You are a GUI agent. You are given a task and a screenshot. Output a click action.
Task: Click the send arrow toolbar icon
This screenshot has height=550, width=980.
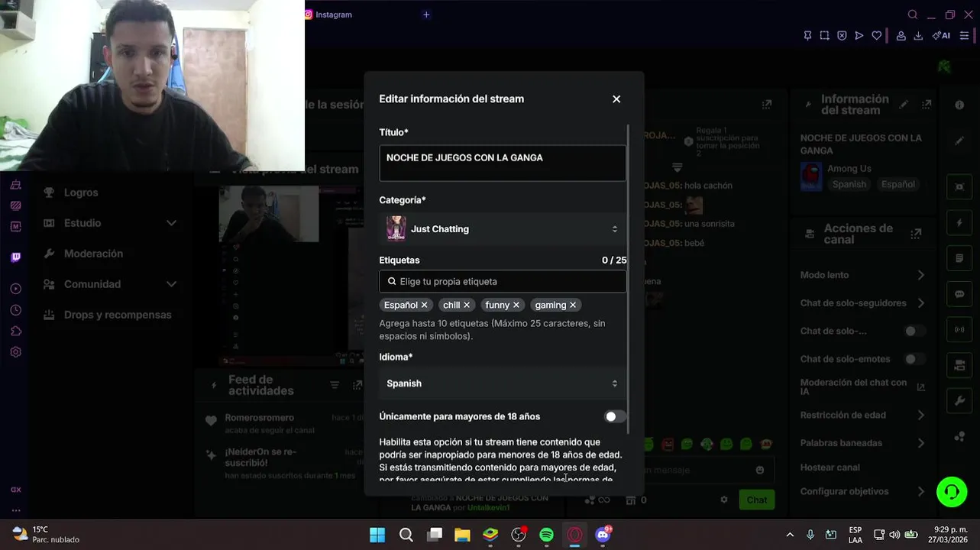859,36
